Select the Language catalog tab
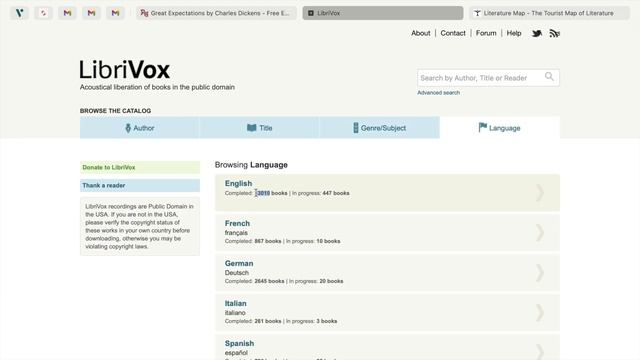This screenshot has width=640, height=360. click(500, 128)
